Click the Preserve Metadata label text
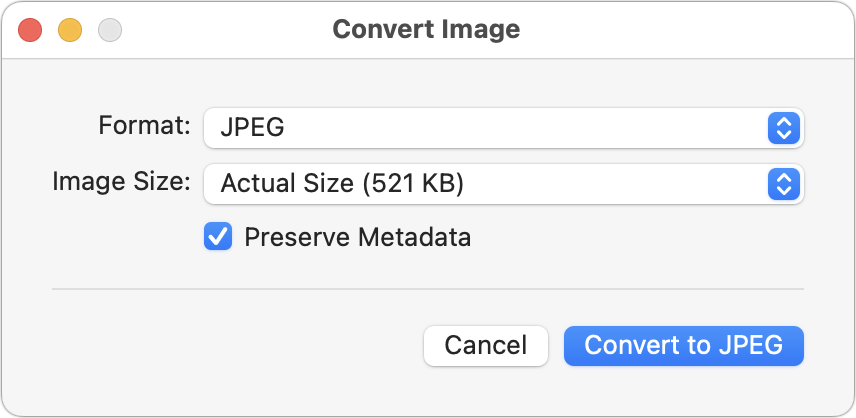This screenshot has height=418, width=856. tap(357, 238)
